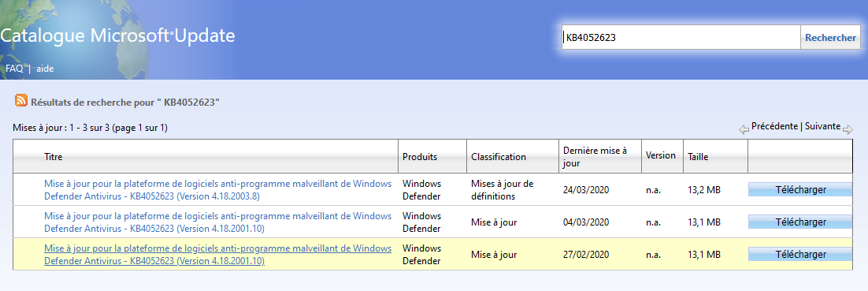
Task: Click the 13,2 MB size cell
Action: (x=703, y=190)
